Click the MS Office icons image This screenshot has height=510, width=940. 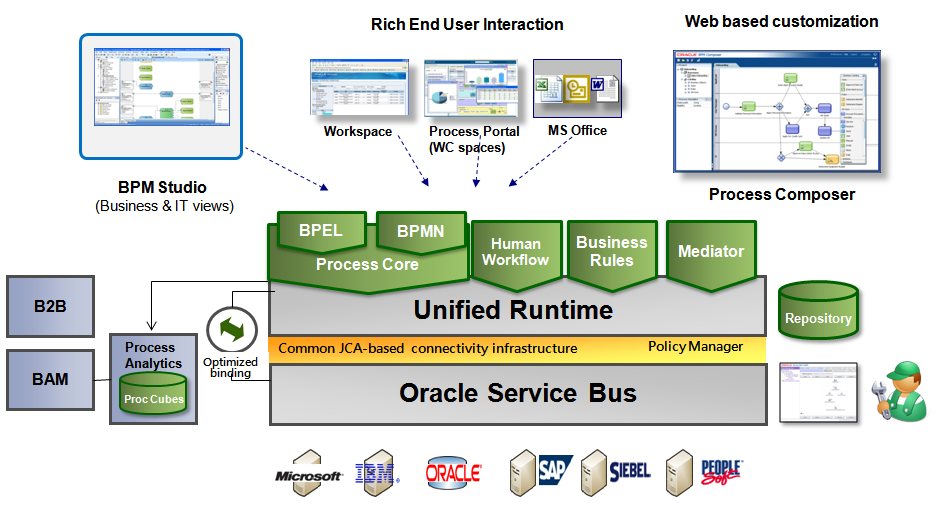(x=577, y=89)
